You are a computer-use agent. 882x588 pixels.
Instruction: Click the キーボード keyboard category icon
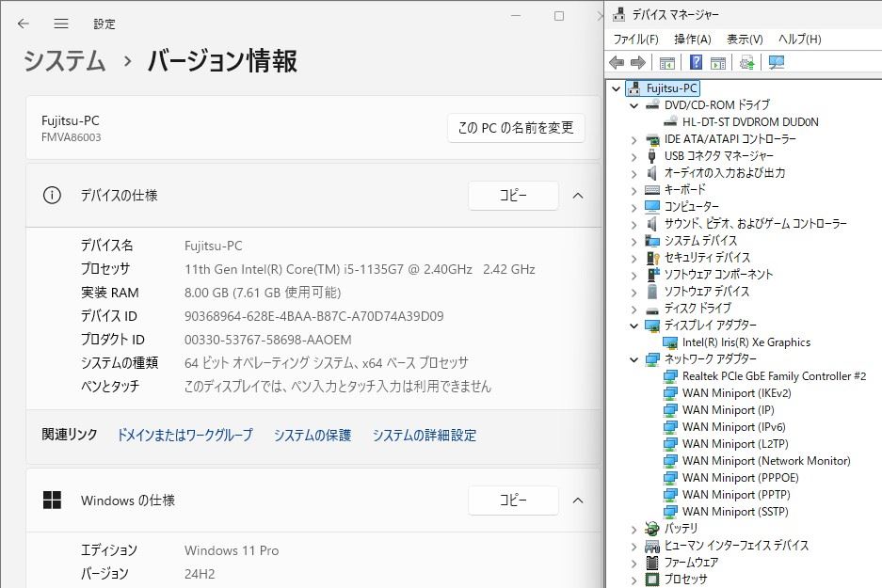pyautogui.click(x=652, y=189)
